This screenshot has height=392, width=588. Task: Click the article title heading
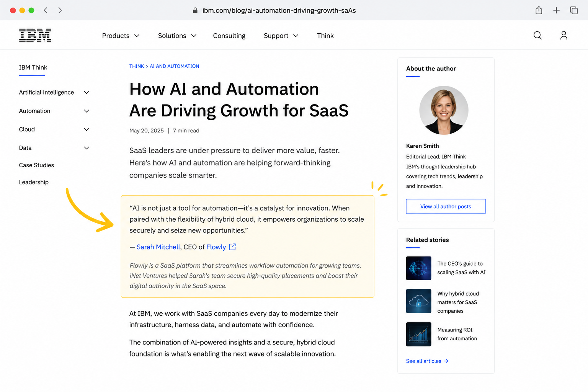click(x=239, y=100)
